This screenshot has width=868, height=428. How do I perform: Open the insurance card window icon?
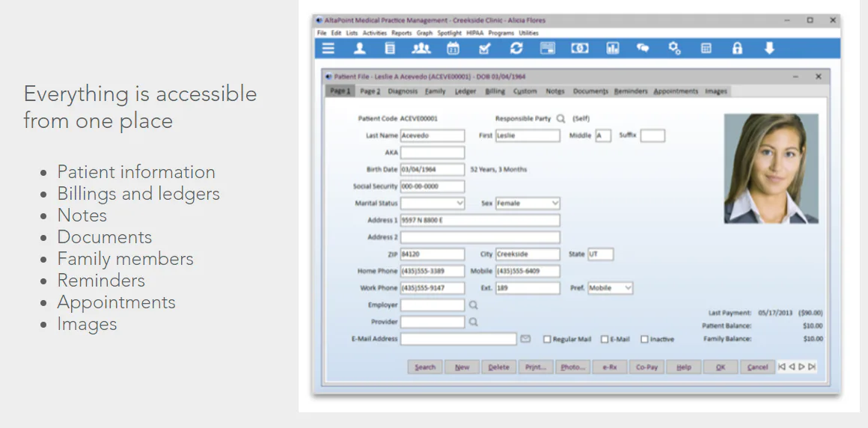(x=548, y=48)
